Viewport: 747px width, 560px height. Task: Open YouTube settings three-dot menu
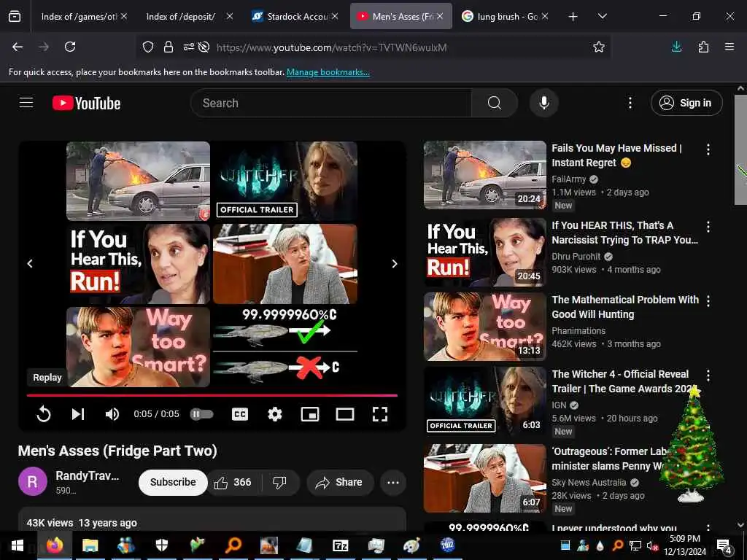(630, 103)
